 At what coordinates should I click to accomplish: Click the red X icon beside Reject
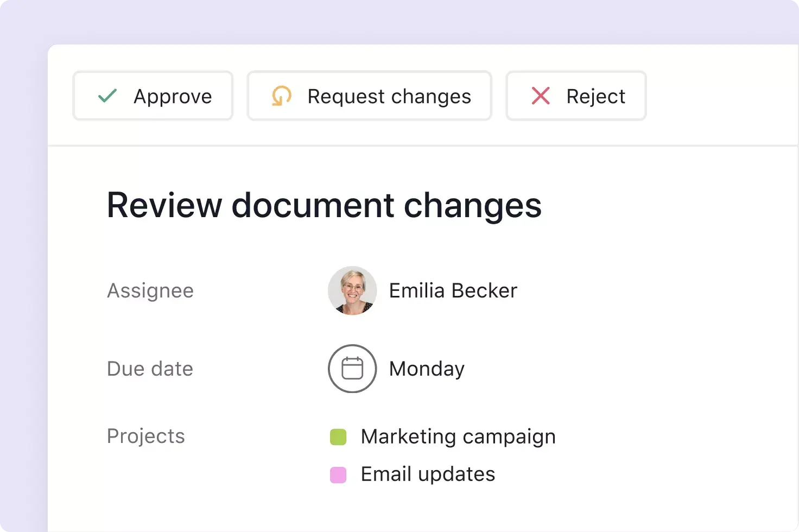(x=540, y=96)
